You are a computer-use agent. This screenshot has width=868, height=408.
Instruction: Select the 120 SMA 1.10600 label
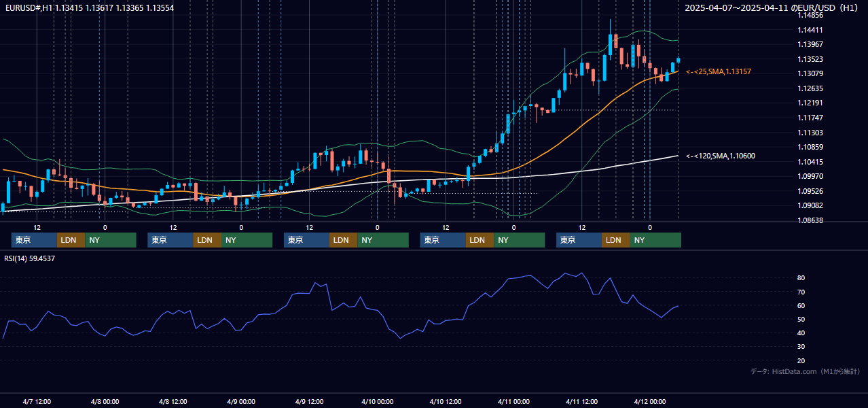[721, 156]
